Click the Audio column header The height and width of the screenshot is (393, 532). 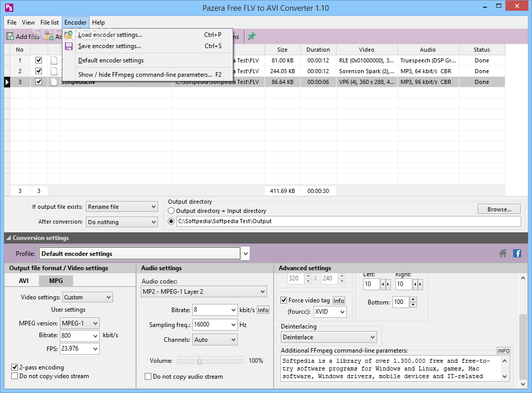point(428,50)
